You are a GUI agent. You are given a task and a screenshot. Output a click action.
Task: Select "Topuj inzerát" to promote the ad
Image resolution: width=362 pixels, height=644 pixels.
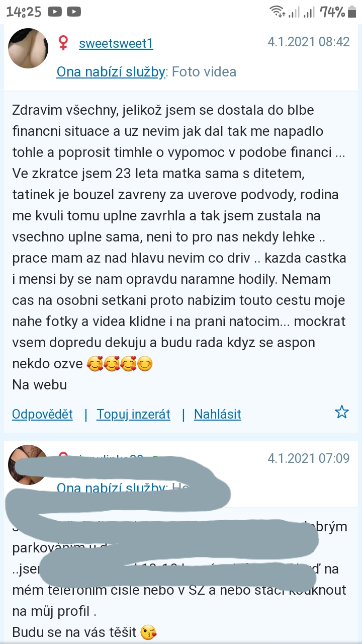pos(133,414)
